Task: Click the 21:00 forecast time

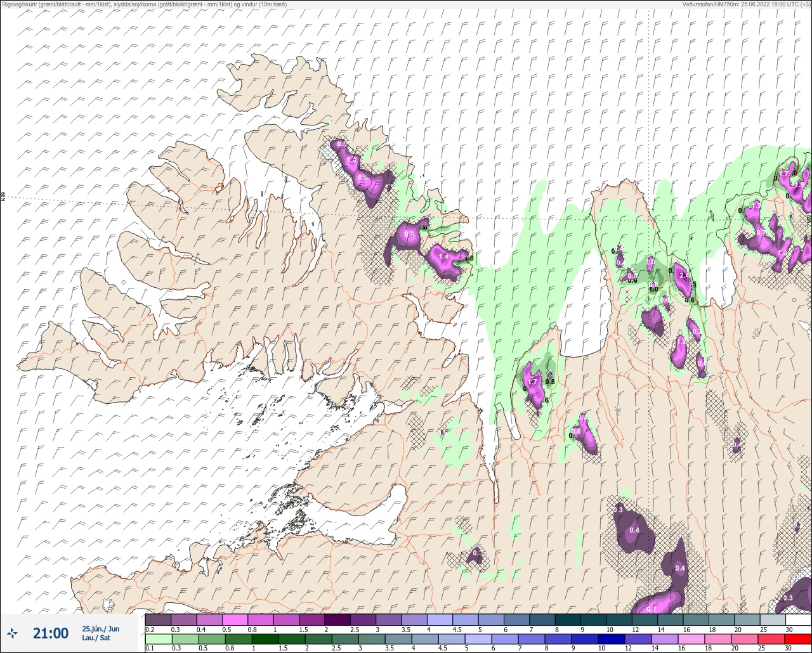Action: (x=51, y=633)
